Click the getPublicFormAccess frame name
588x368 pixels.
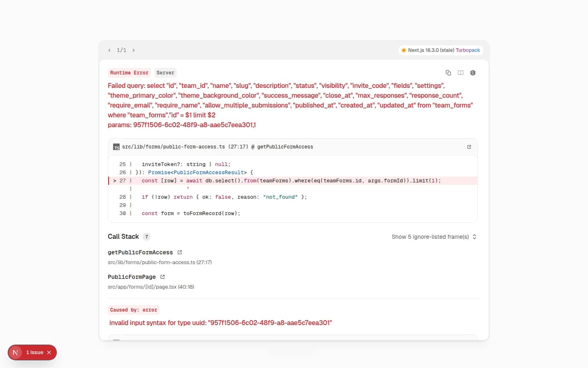(140, 252)
